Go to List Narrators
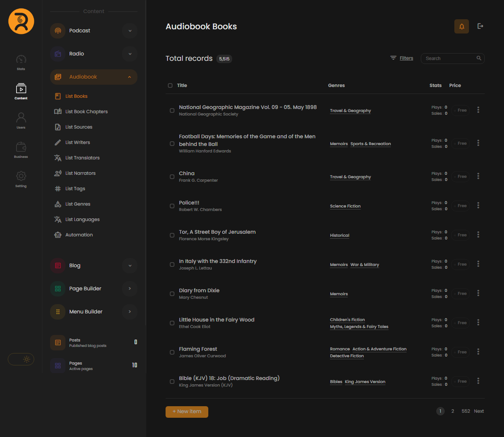Screen dimensions: 504x437 [x=80, y=173]
